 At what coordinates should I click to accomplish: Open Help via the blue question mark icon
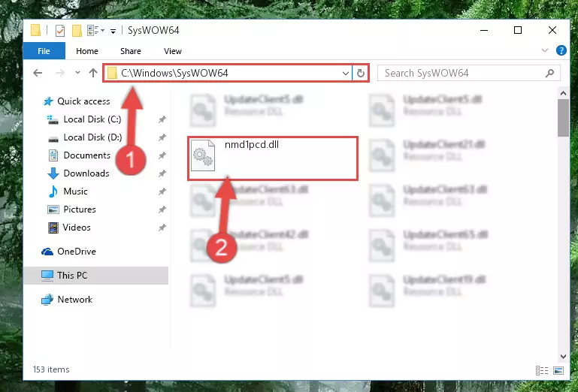561,50
